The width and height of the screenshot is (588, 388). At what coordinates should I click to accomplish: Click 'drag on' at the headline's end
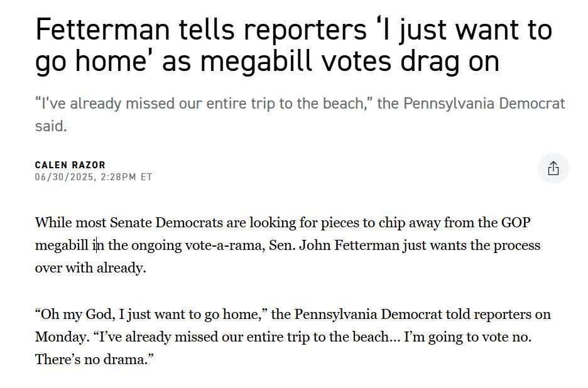(450, 61)
